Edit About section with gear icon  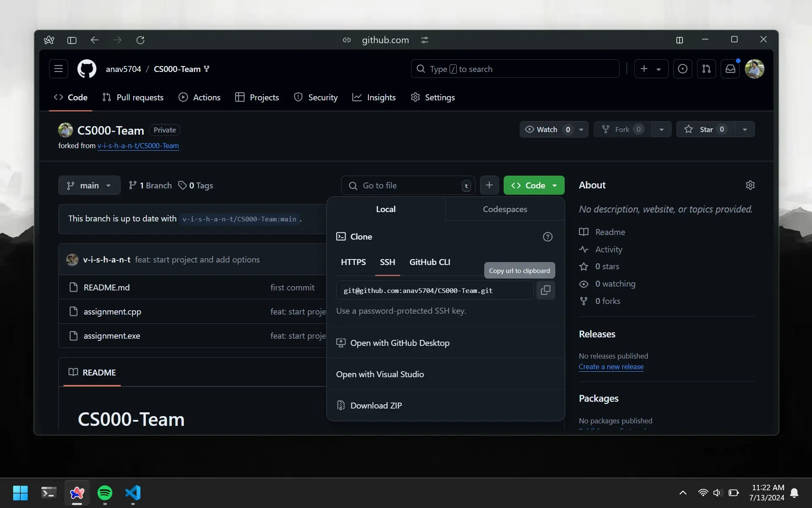750,185
